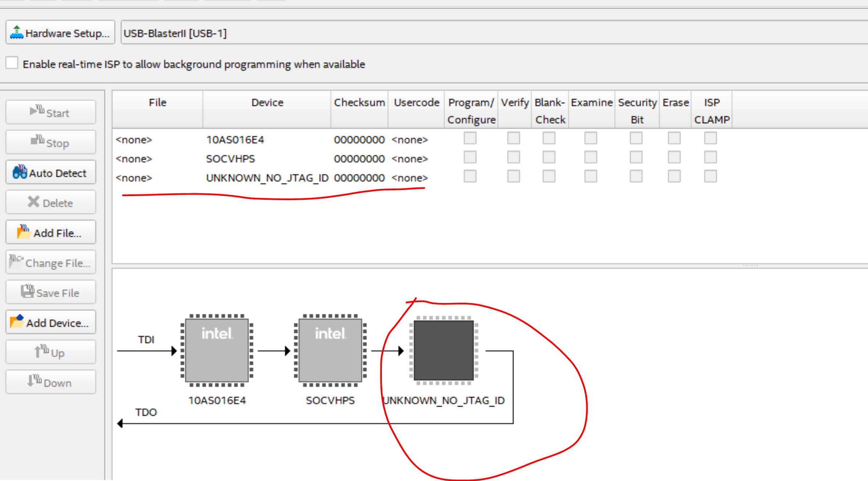The width and height of the screenshot is (868, 481).
Task: Check Program/Configure for 10AS016E4 row
Action: [470, 138]
